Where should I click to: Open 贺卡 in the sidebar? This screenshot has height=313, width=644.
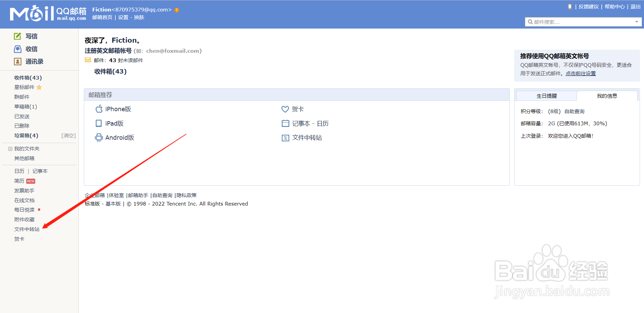click(19, 239)
